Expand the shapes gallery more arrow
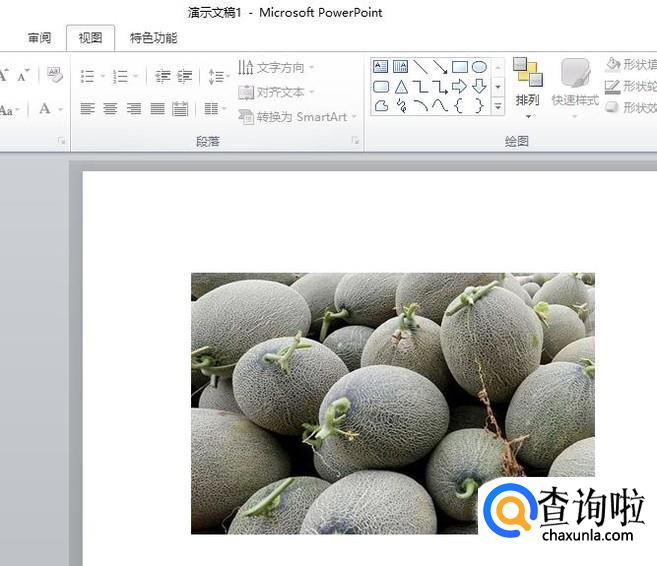The image size is (657, 566). [498, 106]
